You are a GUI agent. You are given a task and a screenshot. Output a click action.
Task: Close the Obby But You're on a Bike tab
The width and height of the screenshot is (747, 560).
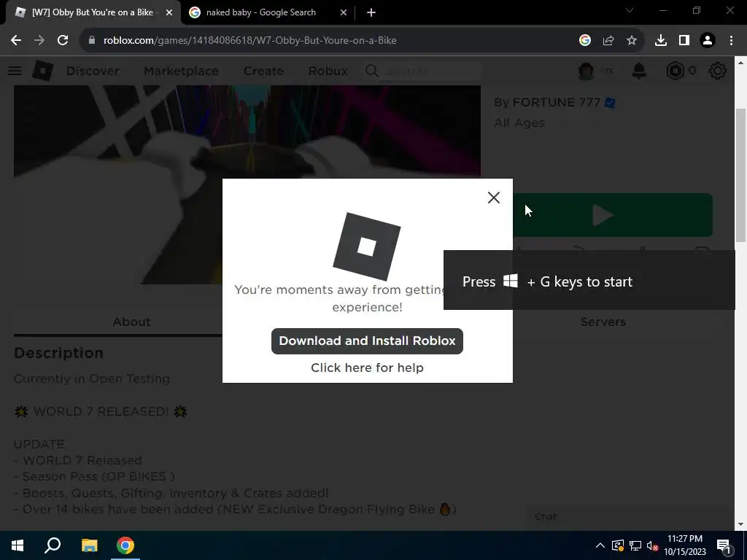[169, 13]
